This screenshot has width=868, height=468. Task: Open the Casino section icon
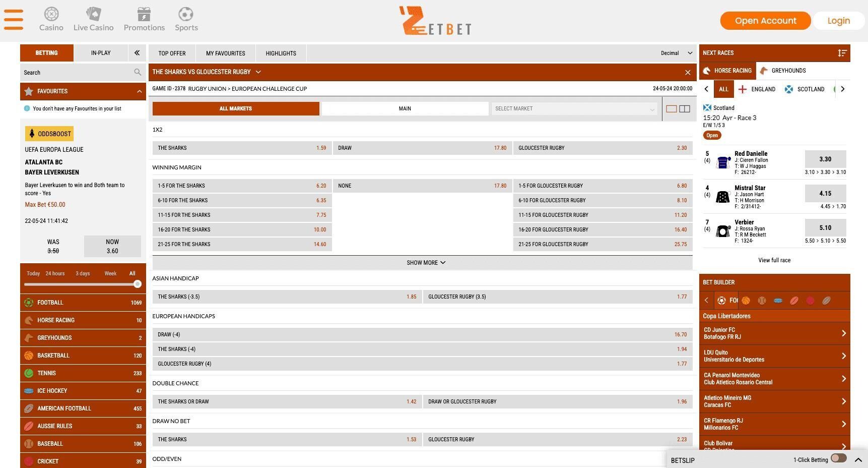pyautogui.click(x=51, y=14)
